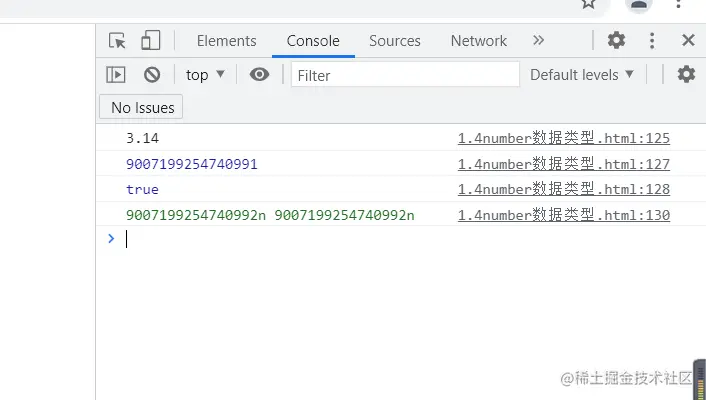Click the No Issues button
706x400 pixels.
[x=141, y=107]
